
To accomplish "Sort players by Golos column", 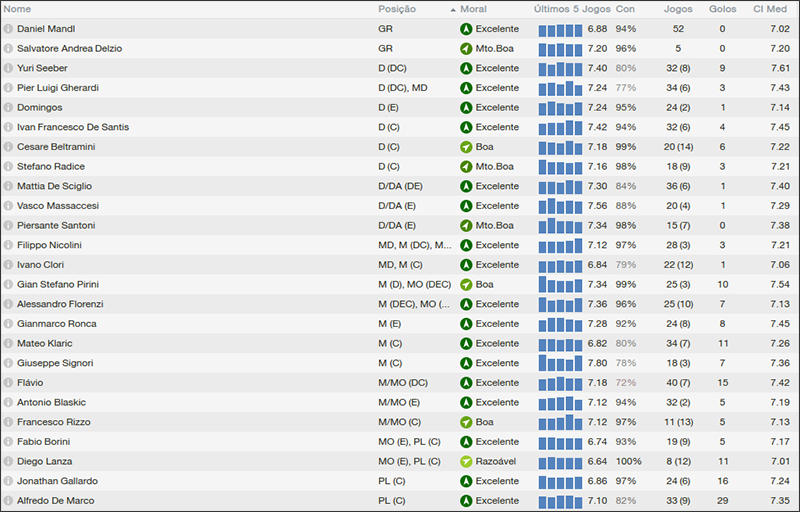I will (x=722, y=9).
